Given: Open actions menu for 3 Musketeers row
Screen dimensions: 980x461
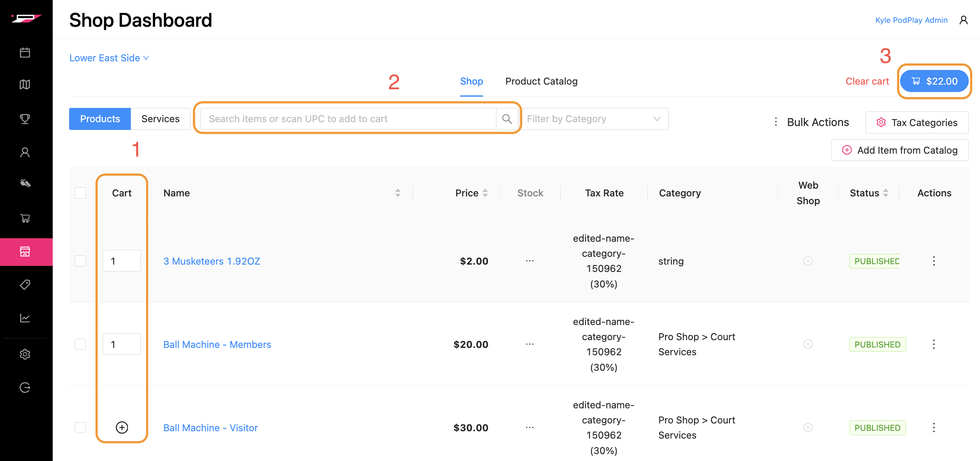Looking at the screenshot, I should click(934, 261).
